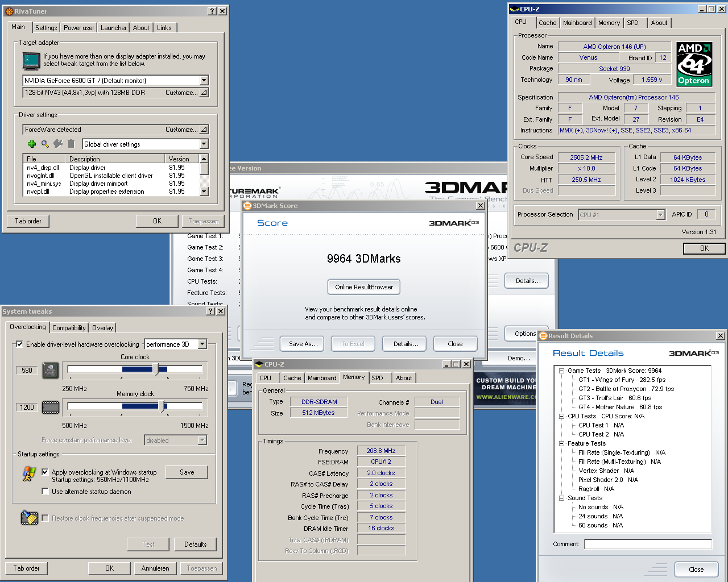Viewport: 728px width, 582px height.
Task: Toggle Enable driver-level hardware overclocking checkbox
Action: pyautogui.click(x=20, y=344)
